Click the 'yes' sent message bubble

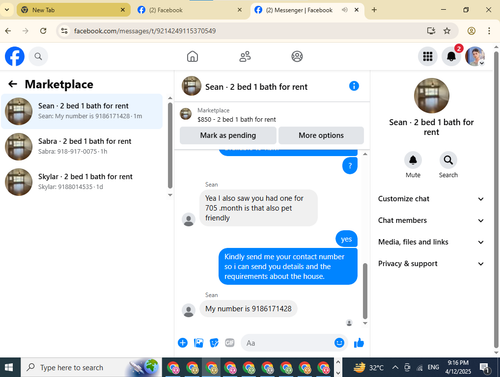pos(346,239)
